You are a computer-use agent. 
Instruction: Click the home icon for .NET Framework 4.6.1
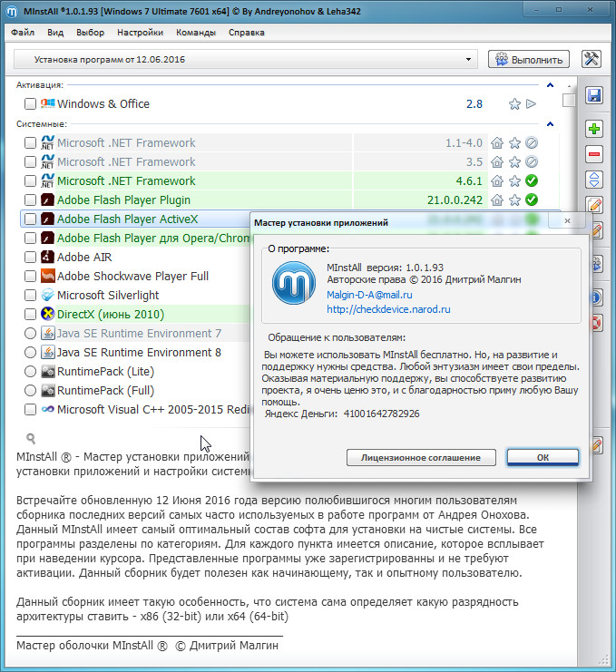point(497,180)
